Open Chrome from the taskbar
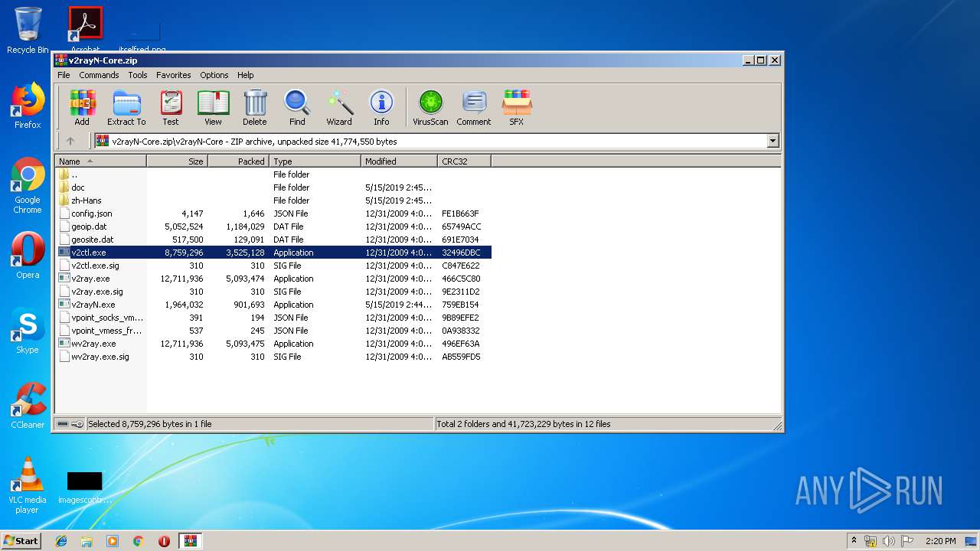This screenshot has width=980, height=551. [139, 541]
